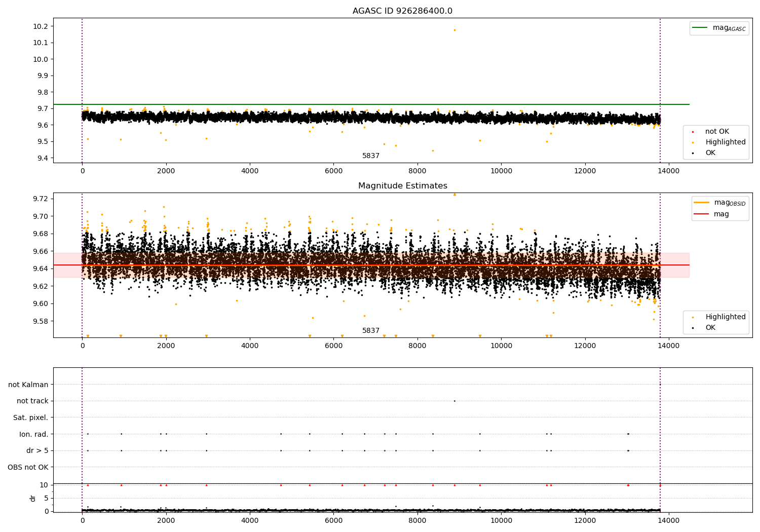Click the "5837" label in Magnitude Estimates plot
760x532 pixels.
point(371,331)
